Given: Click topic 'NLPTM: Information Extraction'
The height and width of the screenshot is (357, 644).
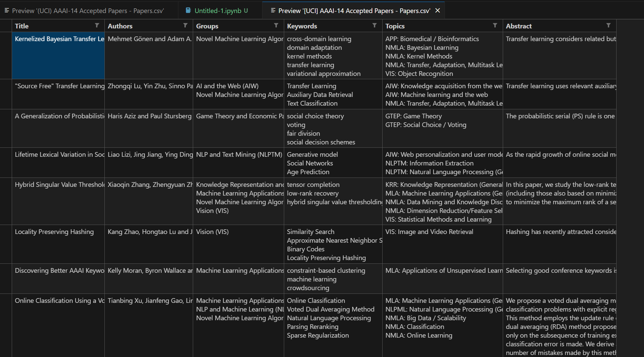Looking at the screenshot, I should click(x=429, y=163).
